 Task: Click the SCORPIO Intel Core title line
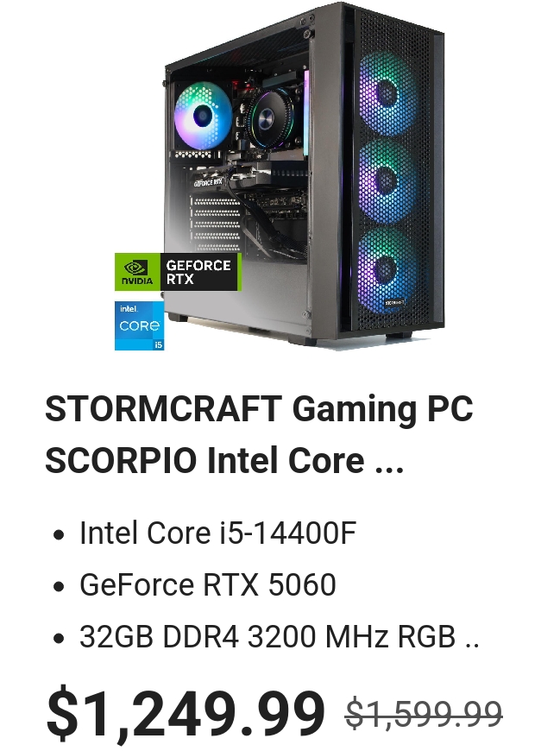click(204, 460)
